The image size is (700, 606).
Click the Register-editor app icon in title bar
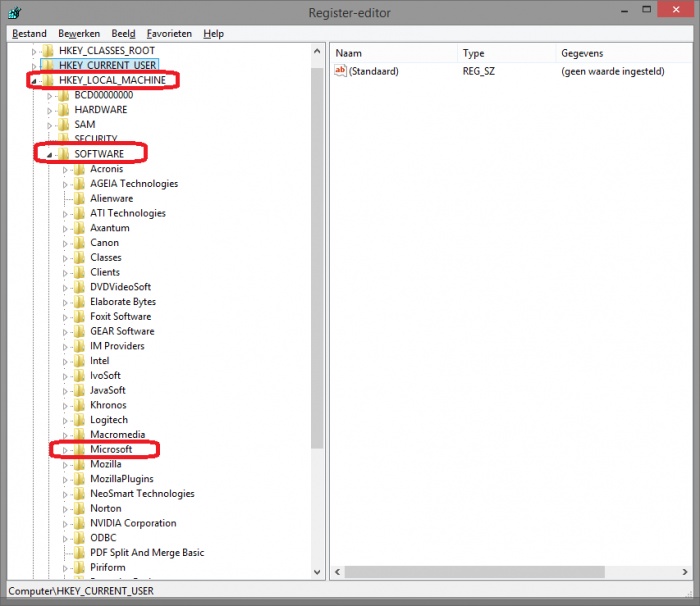(14, 13)
